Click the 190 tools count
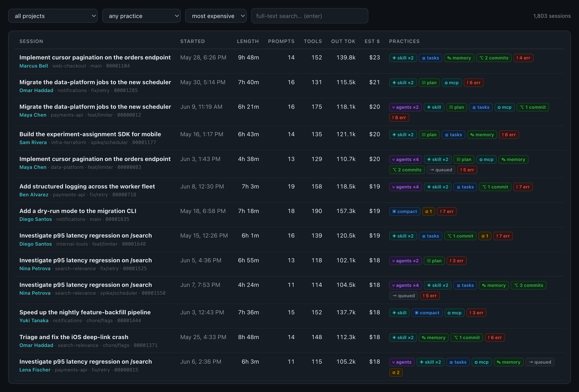 [317, 211]
